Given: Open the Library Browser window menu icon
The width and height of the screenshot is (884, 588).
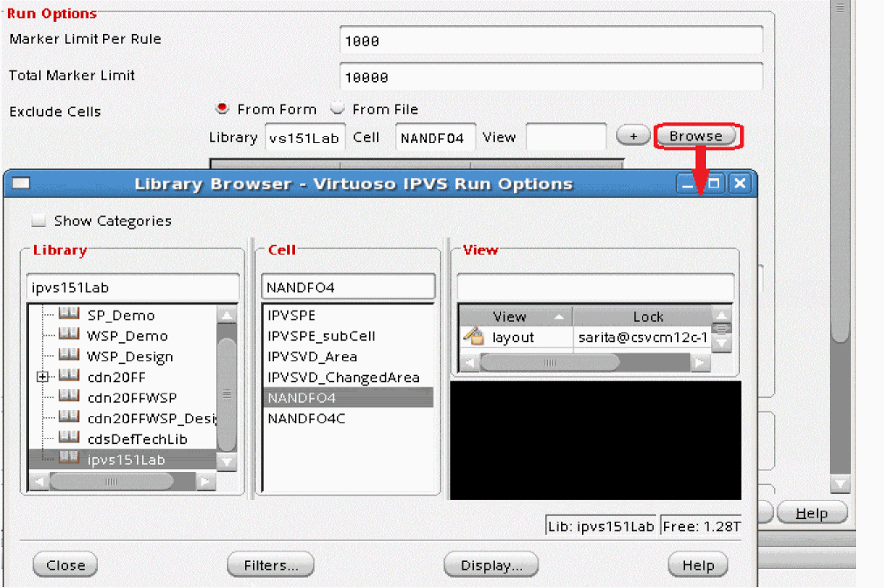Looking at the screenshot, I should [x=21, y=183].
